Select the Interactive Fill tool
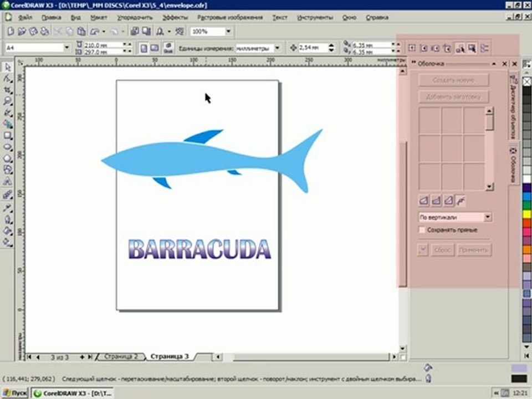 tap(7, 242)
